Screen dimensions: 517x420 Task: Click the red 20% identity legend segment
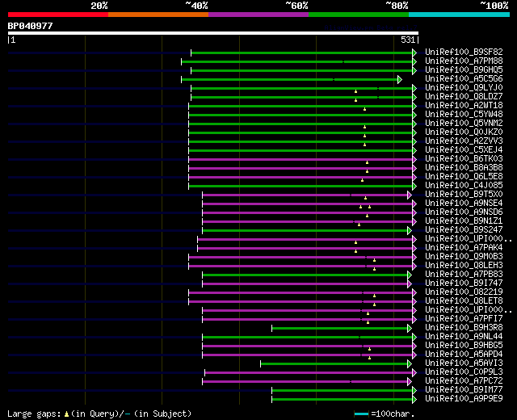pos(58,15)
